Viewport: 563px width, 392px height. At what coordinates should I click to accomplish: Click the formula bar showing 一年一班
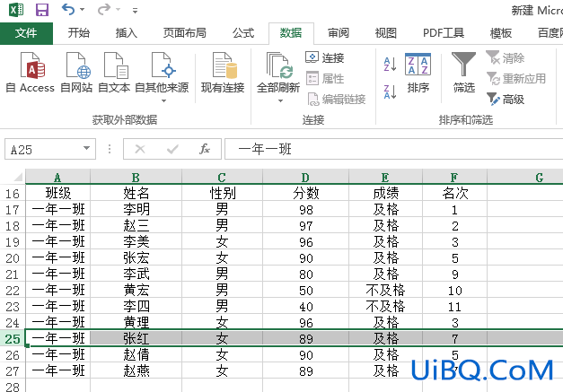click(394, 149)
